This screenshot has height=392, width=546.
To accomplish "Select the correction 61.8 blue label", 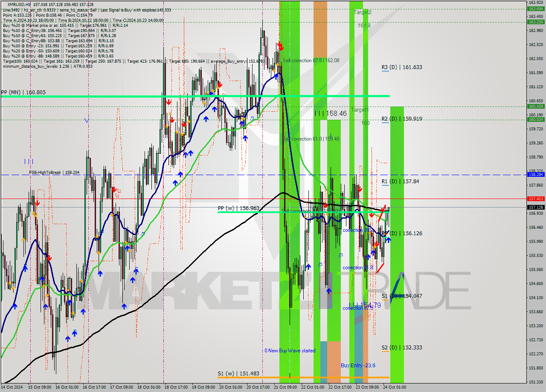I will (x=358, y=268).
